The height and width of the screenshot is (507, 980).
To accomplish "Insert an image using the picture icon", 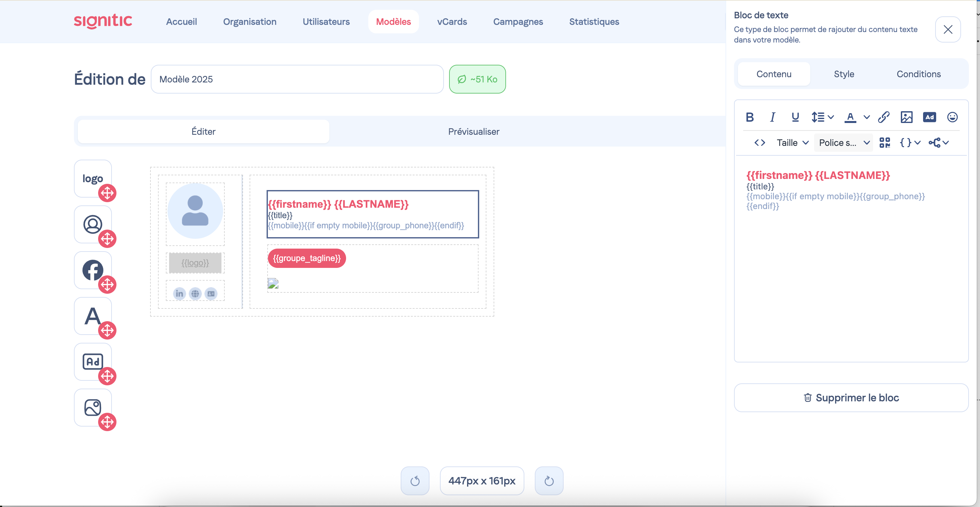I will click(906, 117).
